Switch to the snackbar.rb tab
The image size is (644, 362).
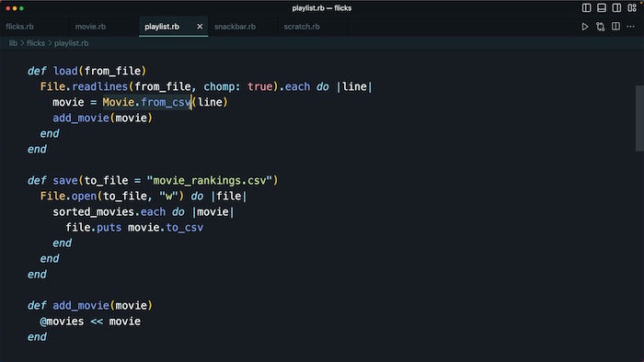click(235, 27)
